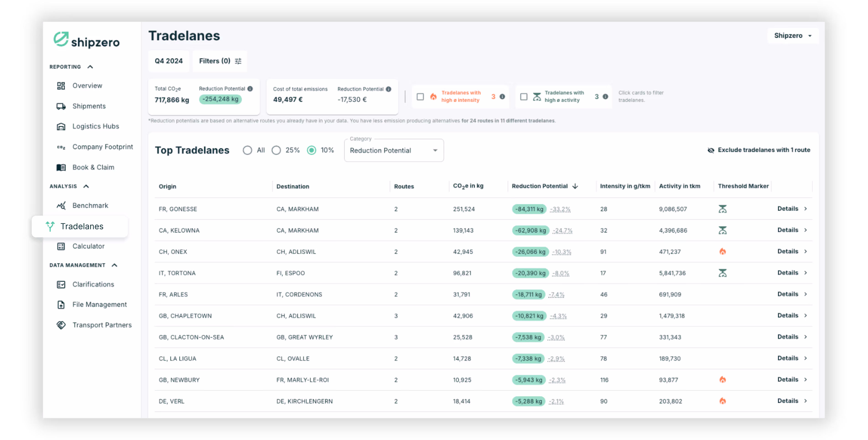Click the high activity marker in the FR, GONESSE row

pyautogui.click(x=722, y=209)
